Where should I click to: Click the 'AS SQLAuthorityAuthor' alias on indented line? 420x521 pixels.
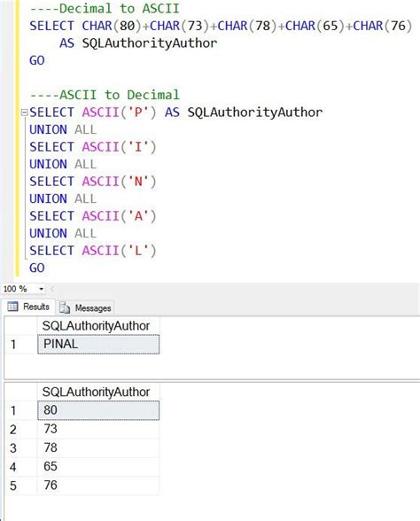pyautogui.click(x=138, y=43)
